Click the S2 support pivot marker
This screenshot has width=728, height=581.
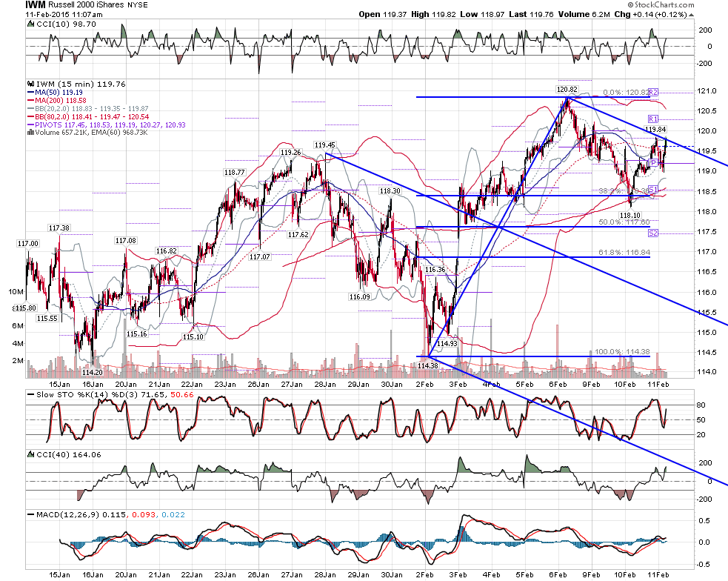[653, 233]
